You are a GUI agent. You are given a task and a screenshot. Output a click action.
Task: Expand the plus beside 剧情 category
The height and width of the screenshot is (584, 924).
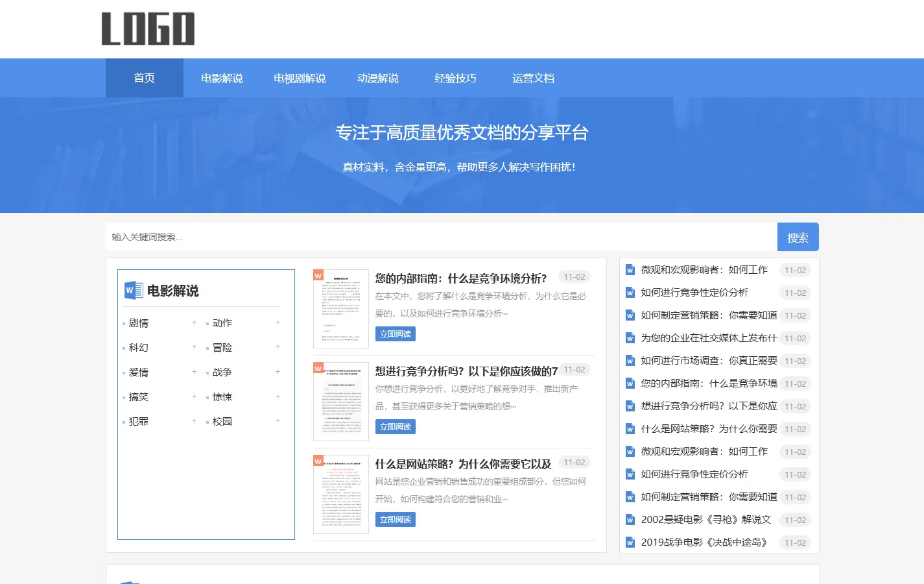(x=194, y=322)
